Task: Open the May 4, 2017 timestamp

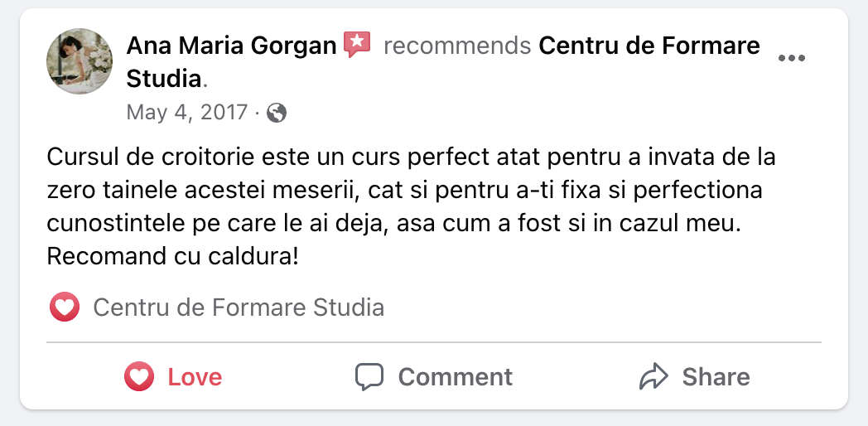Action: [186, 113]
